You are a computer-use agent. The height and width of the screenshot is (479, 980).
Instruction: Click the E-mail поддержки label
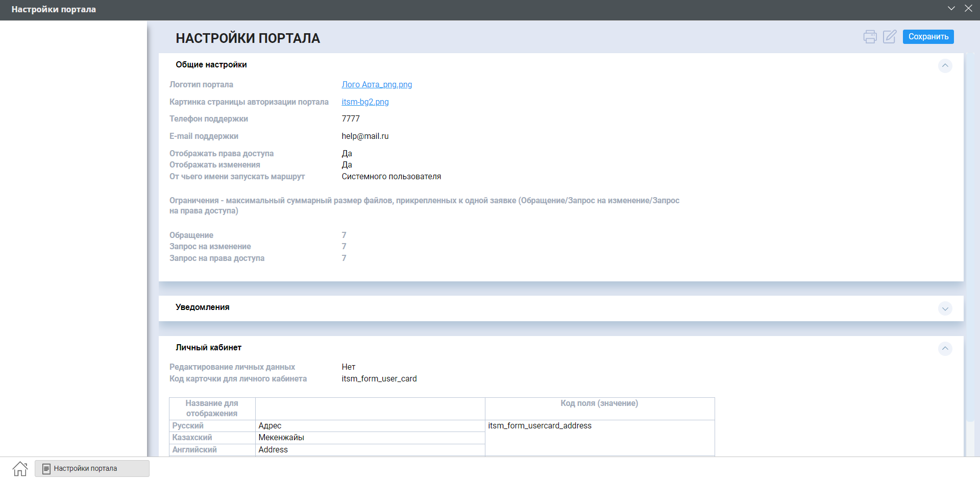click(x=204, y=136)
